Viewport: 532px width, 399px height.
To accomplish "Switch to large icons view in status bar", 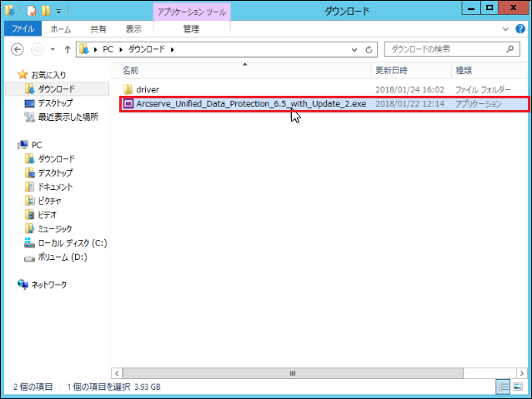I will [x=518, y=387].
